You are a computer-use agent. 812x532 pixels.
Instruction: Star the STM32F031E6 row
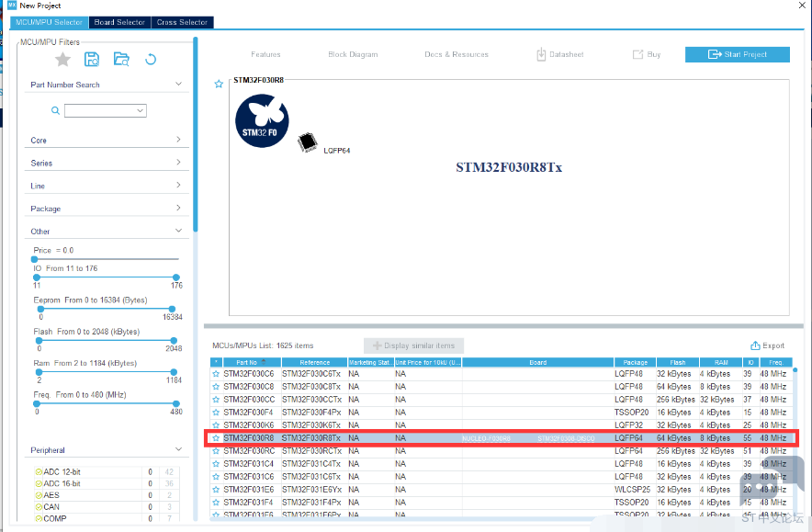point(216,490)
